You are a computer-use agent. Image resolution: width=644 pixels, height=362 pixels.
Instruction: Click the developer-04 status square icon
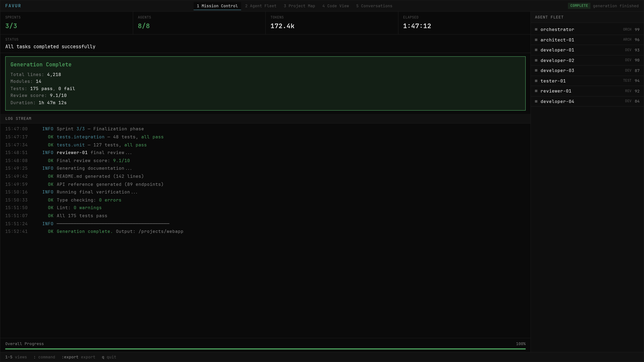pyautogui.click(x=536, y=101)
